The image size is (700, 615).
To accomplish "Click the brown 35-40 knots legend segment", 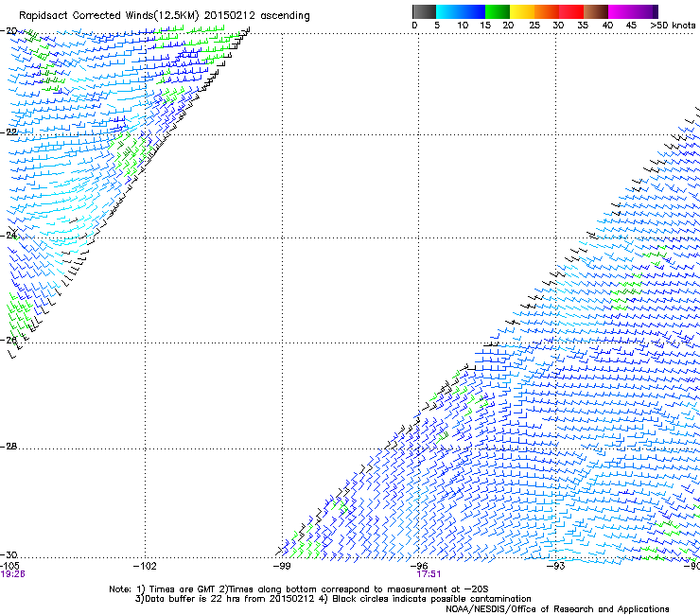I will point(596,11).
